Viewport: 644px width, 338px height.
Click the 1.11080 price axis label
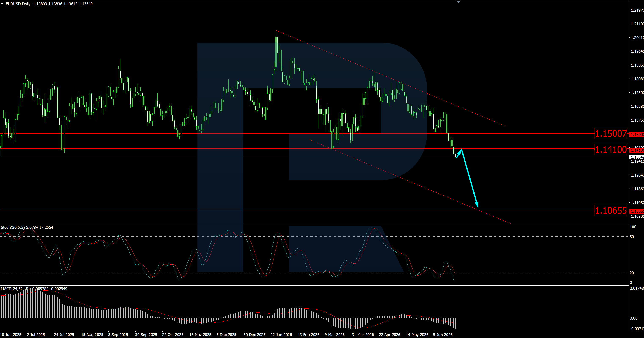[x=637, y=203]
